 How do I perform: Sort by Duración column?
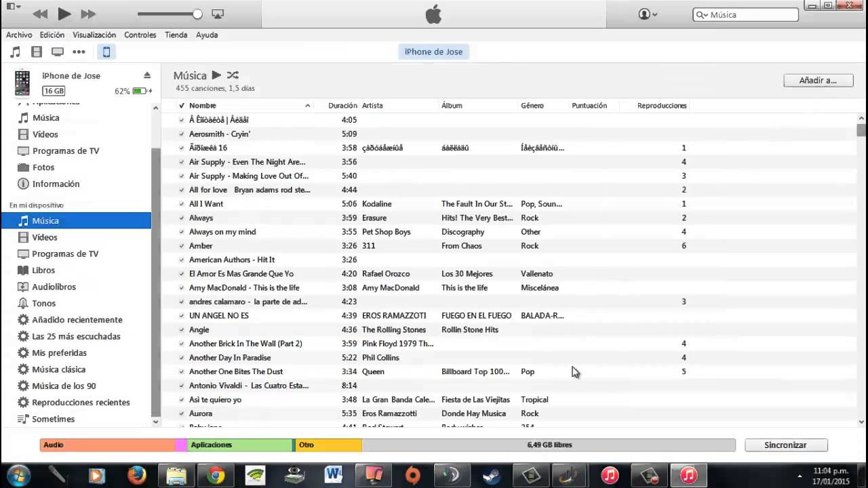(x=342, y=106)
